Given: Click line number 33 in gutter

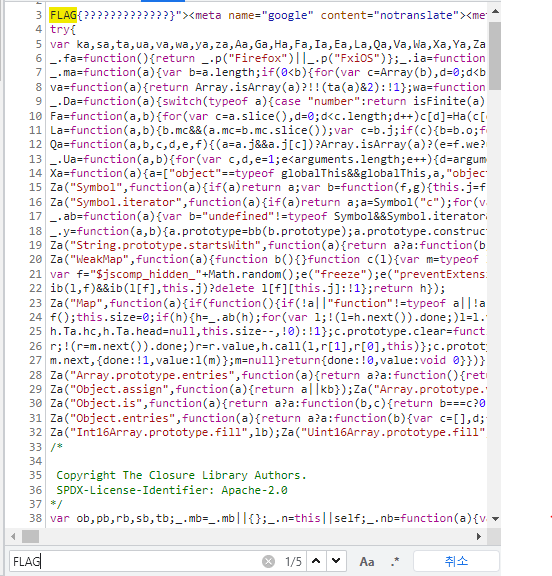Looking at the screenshot, I should [36, 447].
